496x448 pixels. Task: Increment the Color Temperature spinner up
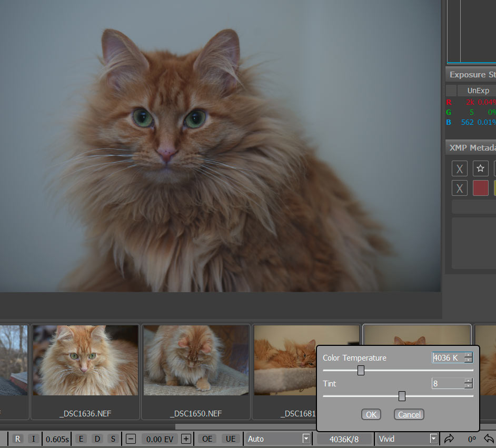[x=468, y=355]
